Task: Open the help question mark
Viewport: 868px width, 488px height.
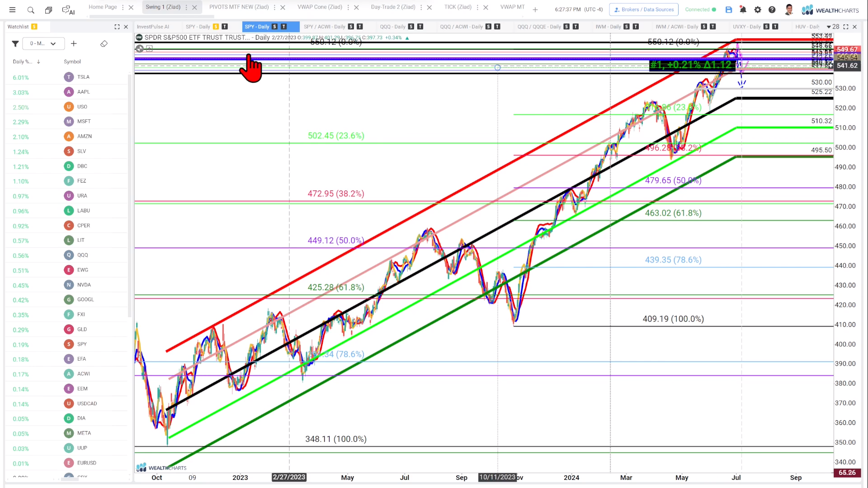Action: [x=772, y=9]
